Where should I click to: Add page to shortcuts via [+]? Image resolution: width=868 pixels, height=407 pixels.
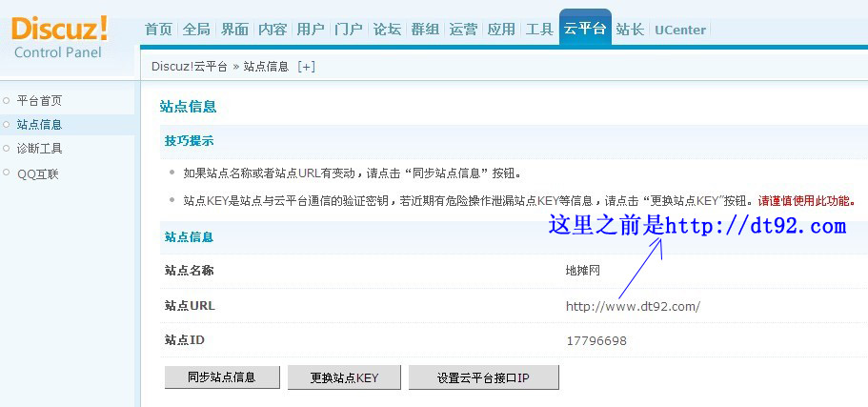pos(306,67)
